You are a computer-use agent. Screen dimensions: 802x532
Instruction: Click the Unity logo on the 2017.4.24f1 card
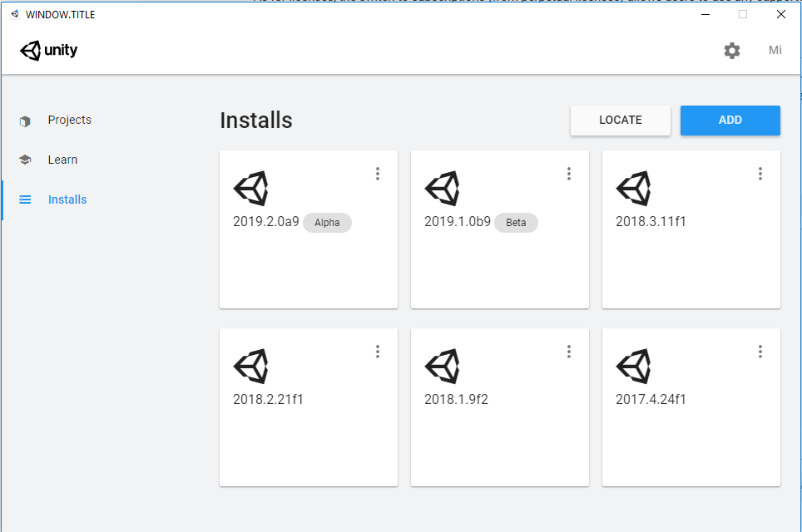coord(635,365)
